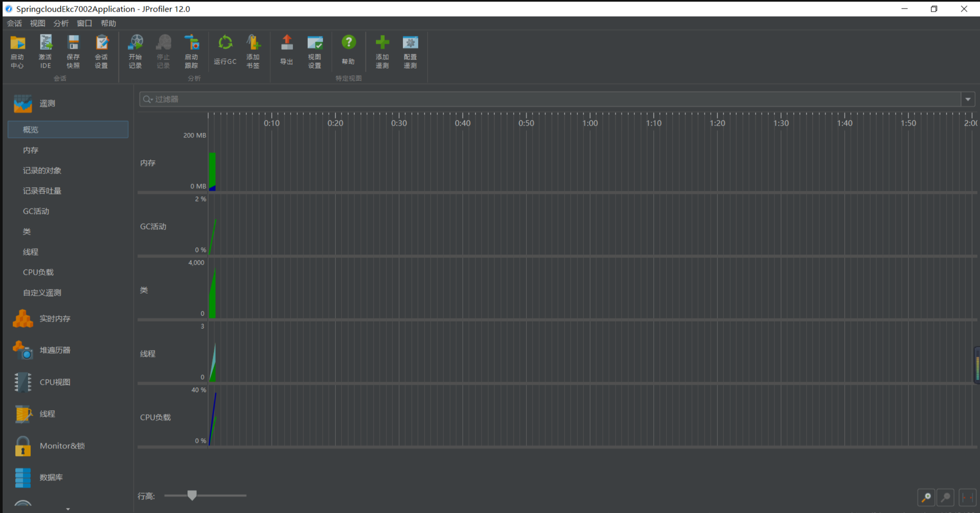
Task: Select 内存 in the telemetry list
Action: point(31,150)
